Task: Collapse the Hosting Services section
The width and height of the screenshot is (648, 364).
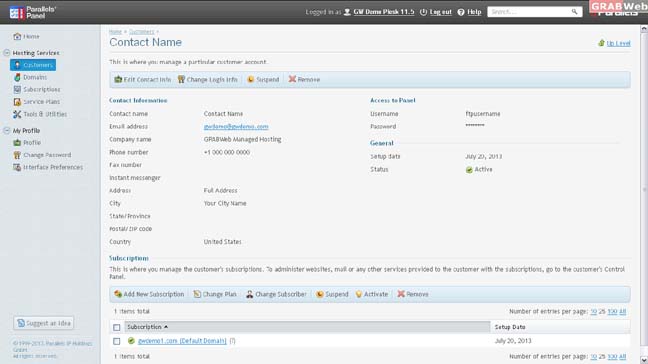Action: coord(7,53)
